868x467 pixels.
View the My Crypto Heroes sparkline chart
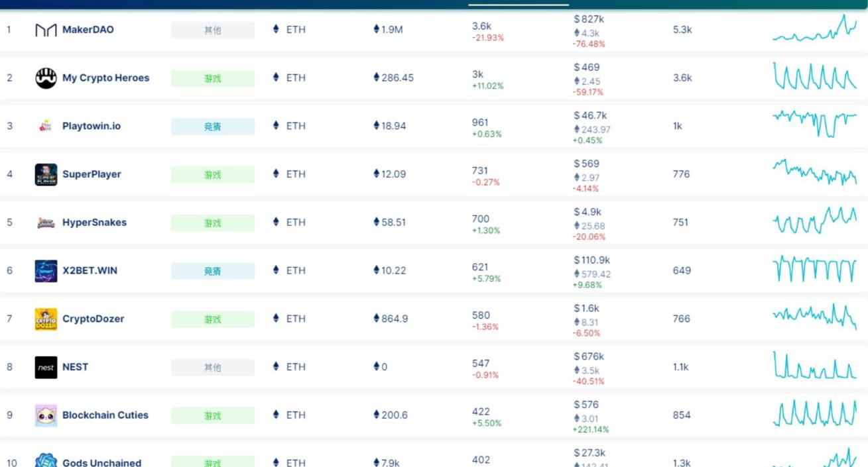tap(815, 76)
